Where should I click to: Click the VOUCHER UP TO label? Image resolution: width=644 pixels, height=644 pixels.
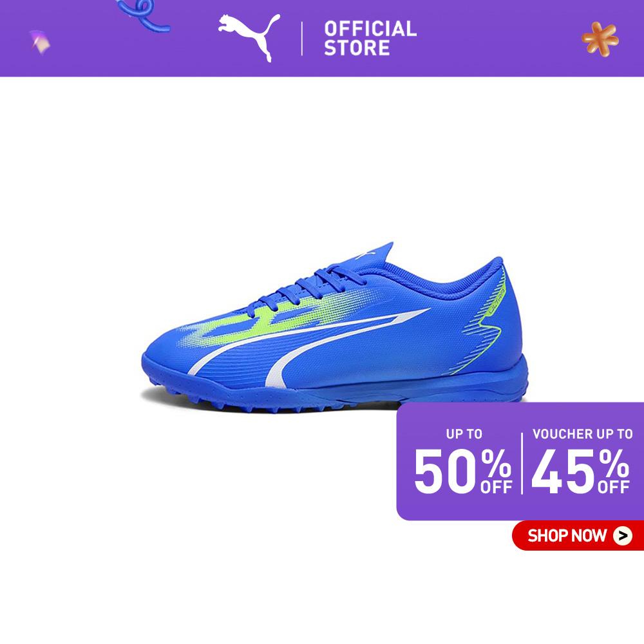coord(582,433)
